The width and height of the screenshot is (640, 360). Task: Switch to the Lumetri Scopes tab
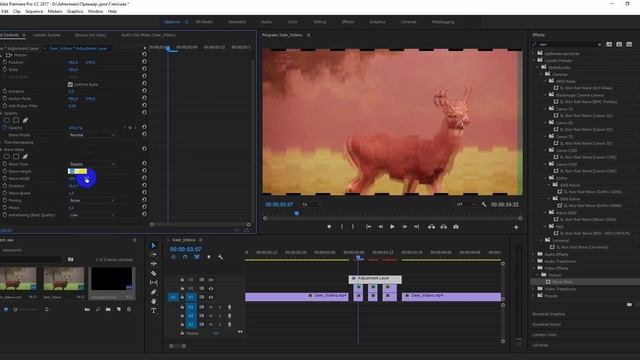[x=47, y=35]
